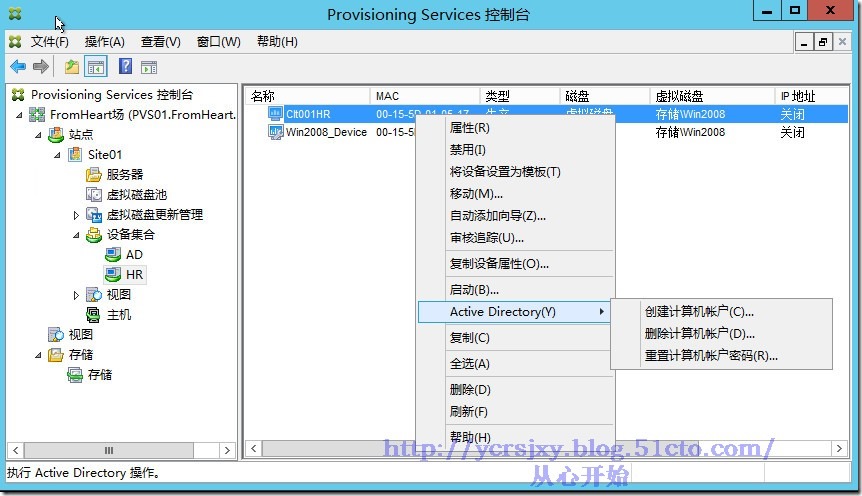Viewport: 862px width, 496px height.
Task: Collapse the FromHeart farm node
Action: pyautogui.click(x=19, y=115)
